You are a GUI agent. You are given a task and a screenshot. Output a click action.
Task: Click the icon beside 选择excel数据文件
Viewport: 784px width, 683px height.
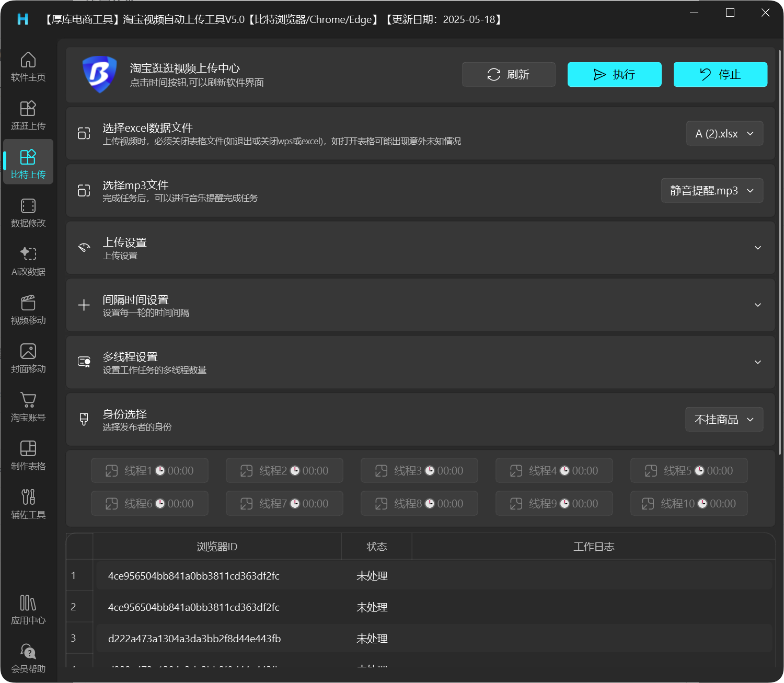click(84, 133)
